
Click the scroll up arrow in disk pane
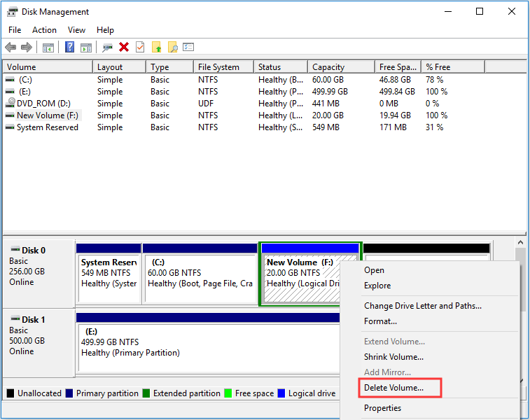click(x=520, y=243)
